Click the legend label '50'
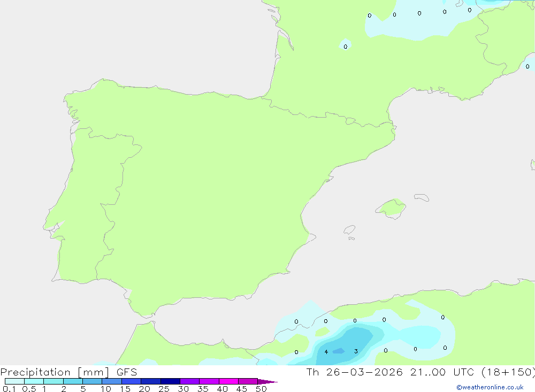Viewport: 535px width, 392px height. (261, 389)
